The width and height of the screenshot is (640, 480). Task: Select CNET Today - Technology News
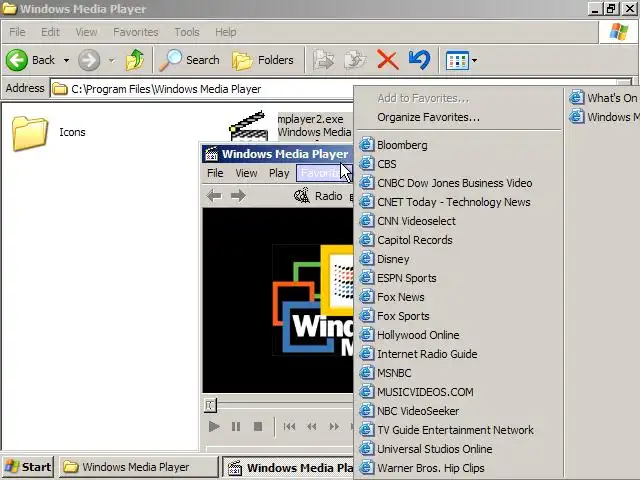[459, 202]
